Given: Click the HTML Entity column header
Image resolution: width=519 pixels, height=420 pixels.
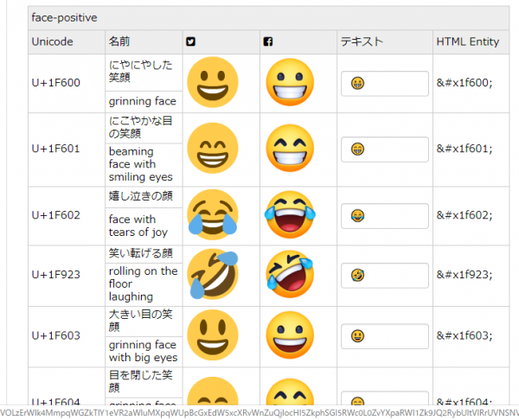Looking at the screenshot, I should (467, 41).
